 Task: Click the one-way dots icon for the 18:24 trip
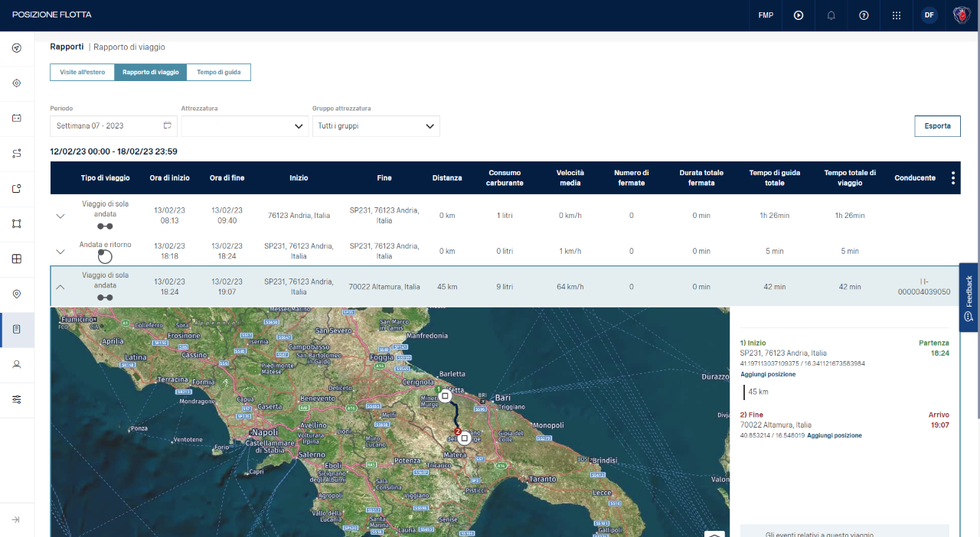(x=105, y=298)
